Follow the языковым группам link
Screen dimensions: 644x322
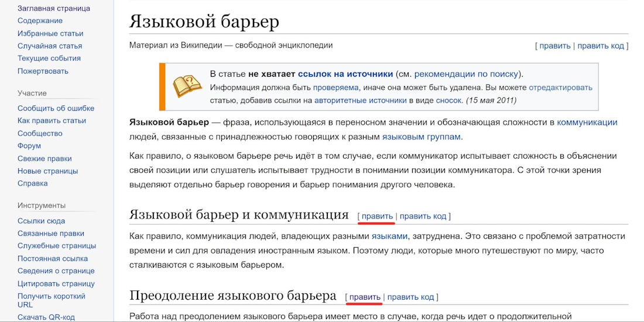click(422, 136)
